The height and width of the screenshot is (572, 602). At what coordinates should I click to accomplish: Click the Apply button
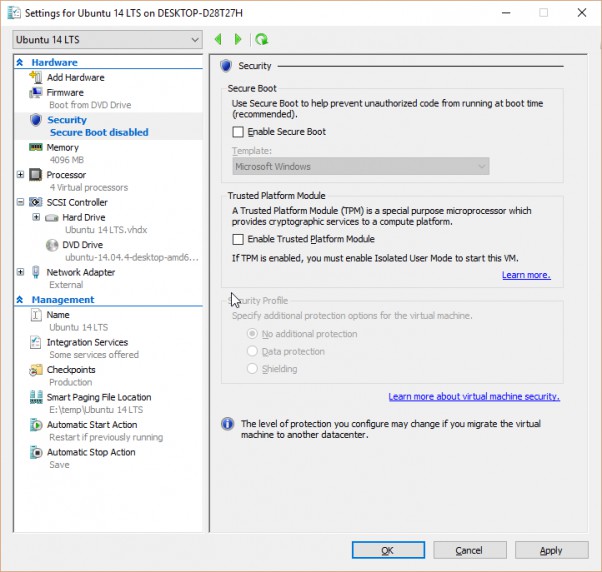pyautogui.click(x=551, y=550)
